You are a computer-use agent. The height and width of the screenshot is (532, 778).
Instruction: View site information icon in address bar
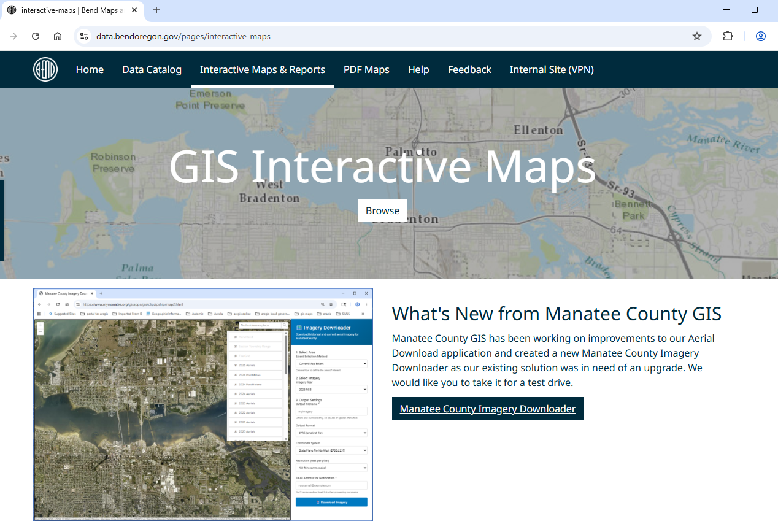tap(85, 36)
